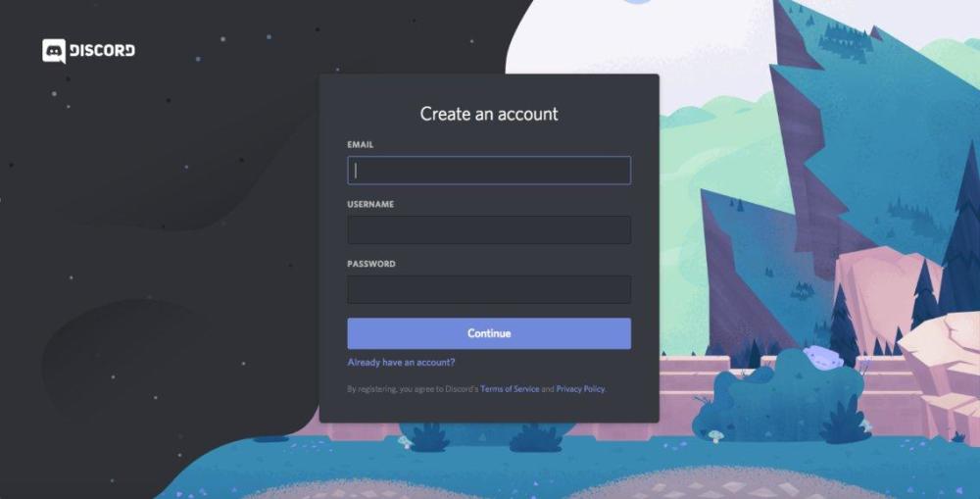Image resolution: width=980 pixels, height=499 pixels.
Task: Click the lavender rock atop the blue bush
Action: (x=822, y=356)
